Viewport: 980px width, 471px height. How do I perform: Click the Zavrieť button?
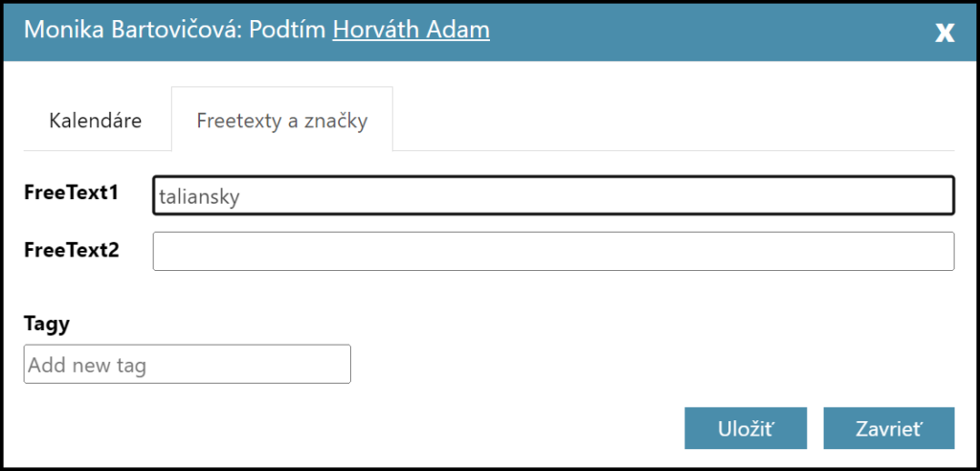pos(888,428)
